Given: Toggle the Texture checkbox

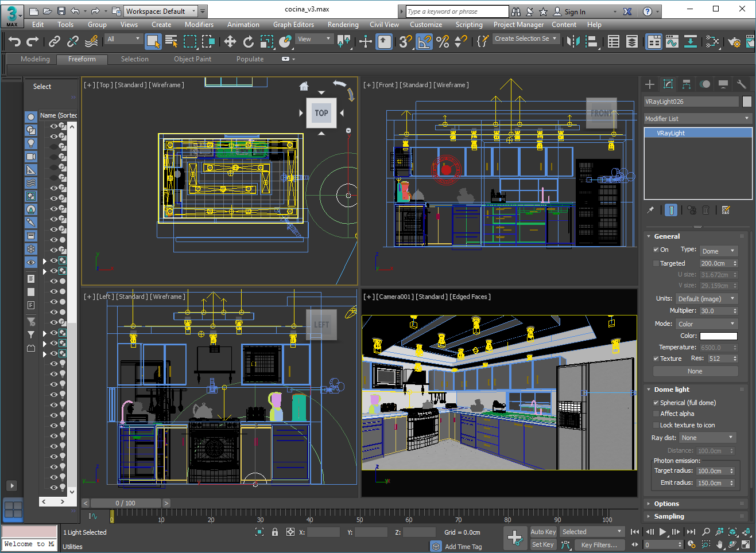Looking at the screenshot, I should (x=656, y=359).
